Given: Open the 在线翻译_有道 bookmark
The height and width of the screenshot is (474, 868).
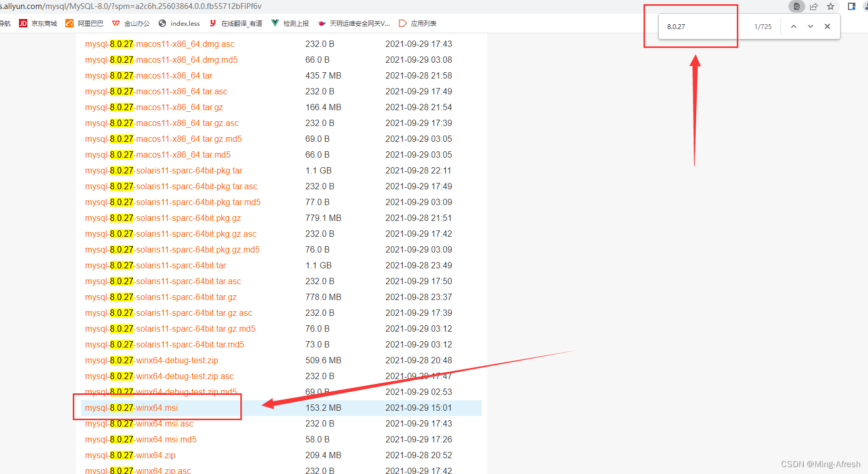Looking at the screenshot, I should point(236,23).
